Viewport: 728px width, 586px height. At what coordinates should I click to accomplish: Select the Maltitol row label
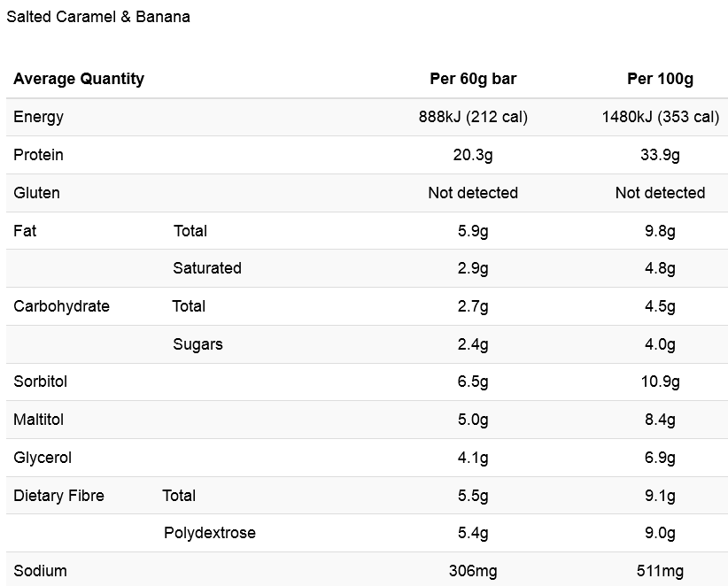pos(39,420)
